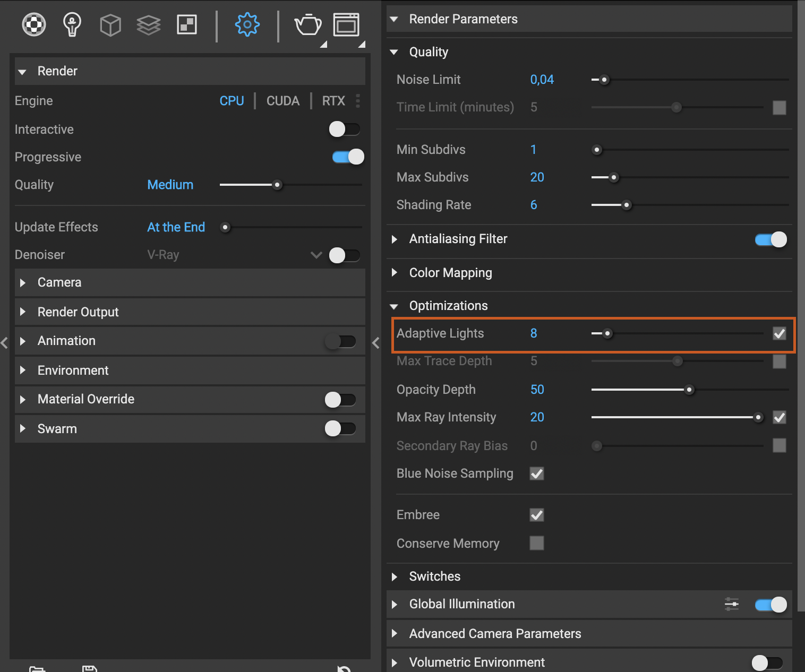
Task: Open the Materials category icon
Action: click(x=34, y=24)
